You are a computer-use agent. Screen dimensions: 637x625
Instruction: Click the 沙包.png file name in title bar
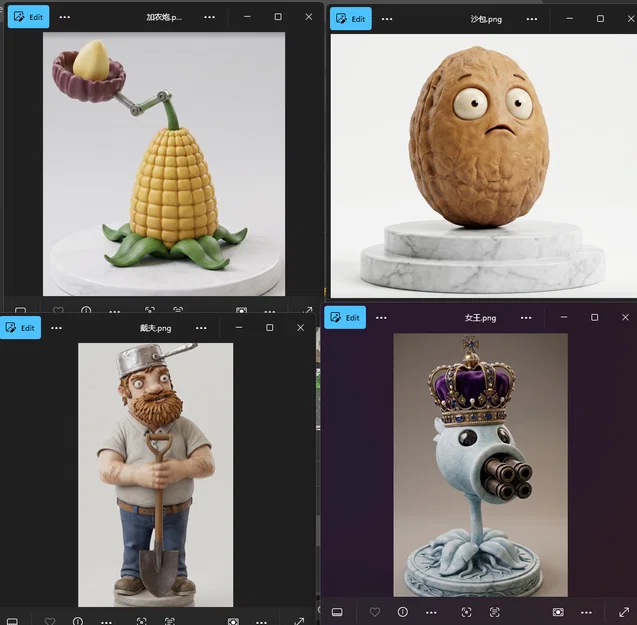pyautogui.click(x=486, y=19)
